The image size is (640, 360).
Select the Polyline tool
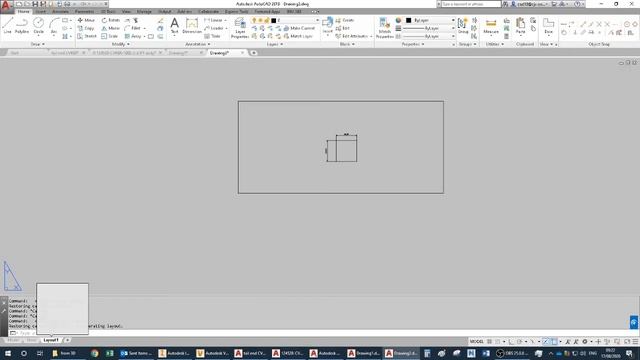22,26
